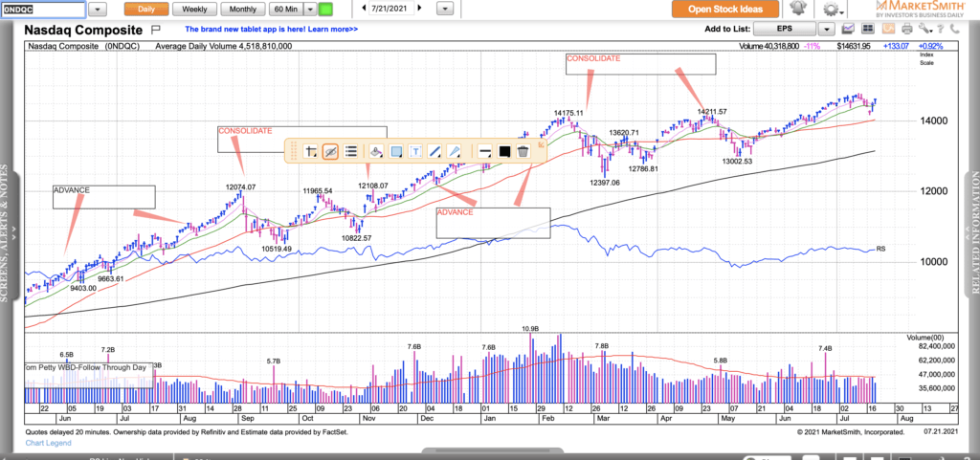Switch to multi-chart grid view

pos(867,29)
